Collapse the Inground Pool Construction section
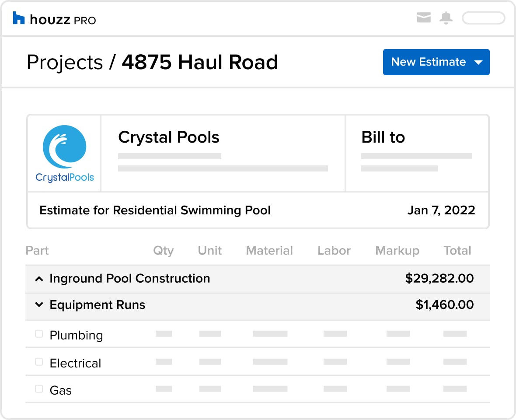This screenshot has height=420, width=516. pyautogui.click(x=39, y=279)
